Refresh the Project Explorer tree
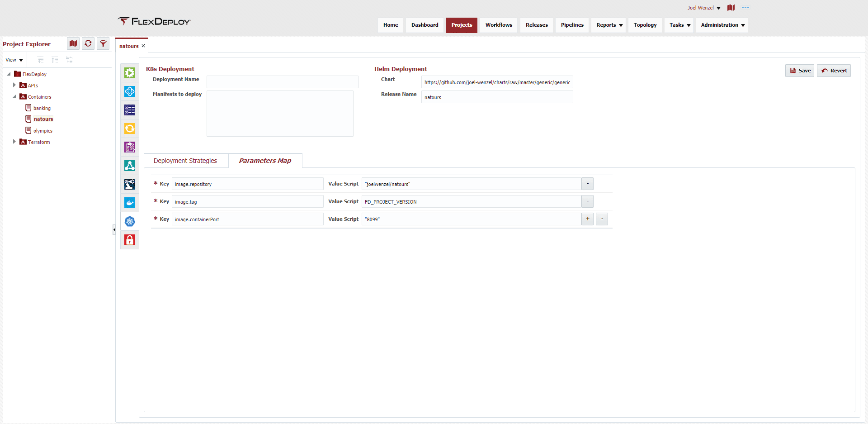 88,43
